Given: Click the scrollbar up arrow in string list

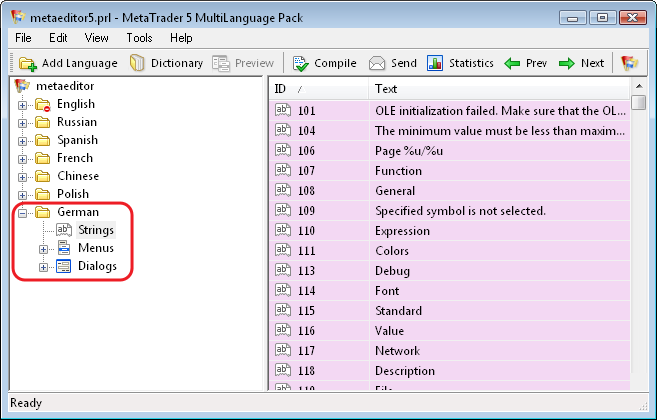Looking at the screenshot, I should pyautogui.click(x=639, y=86).
